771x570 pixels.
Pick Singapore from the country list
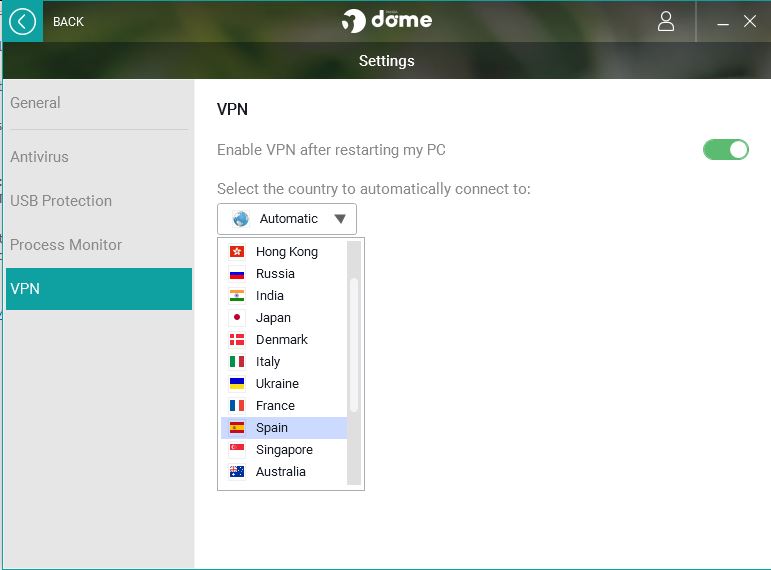pos(284,450)
